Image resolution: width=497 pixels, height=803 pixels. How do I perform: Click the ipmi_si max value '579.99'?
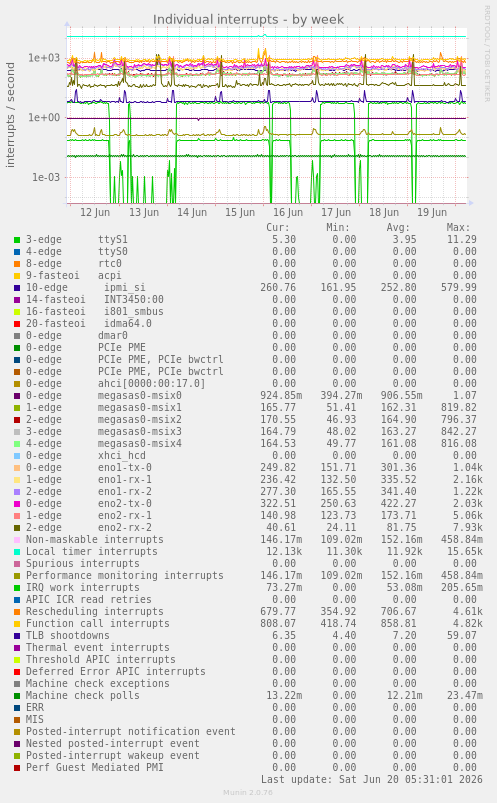pyautogui.click(x=459, y=288)
